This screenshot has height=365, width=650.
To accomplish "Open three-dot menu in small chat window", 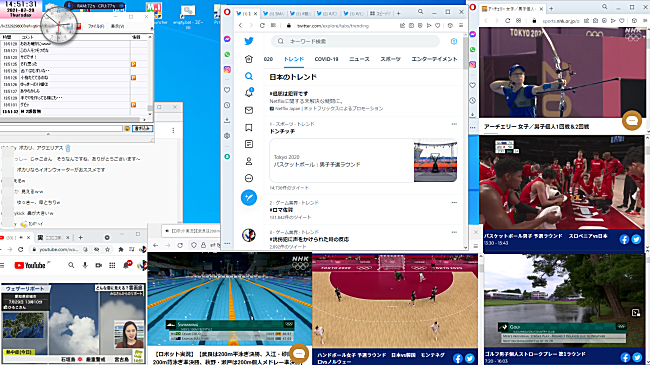I will pyautogui.click(x=173, y=130).
